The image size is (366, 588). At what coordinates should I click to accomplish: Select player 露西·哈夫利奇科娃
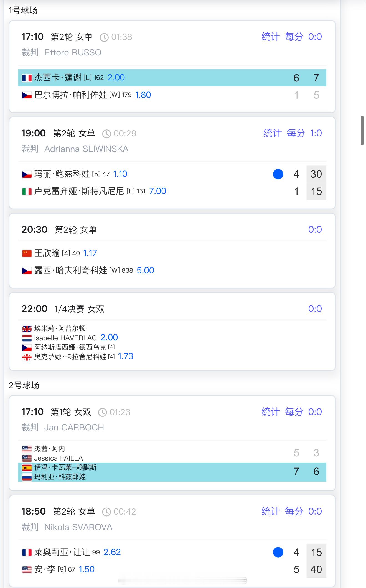71,270
